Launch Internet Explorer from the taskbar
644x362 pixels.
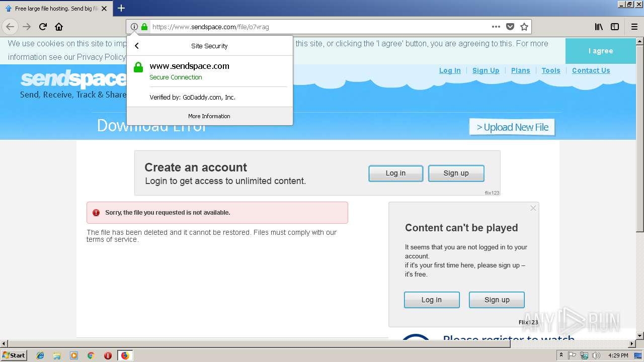40,355
